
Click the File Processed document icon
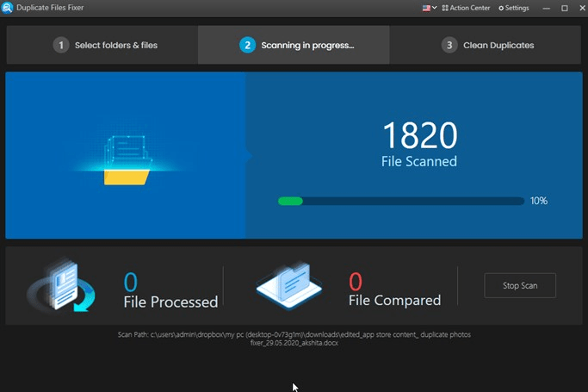pos(62,286)
